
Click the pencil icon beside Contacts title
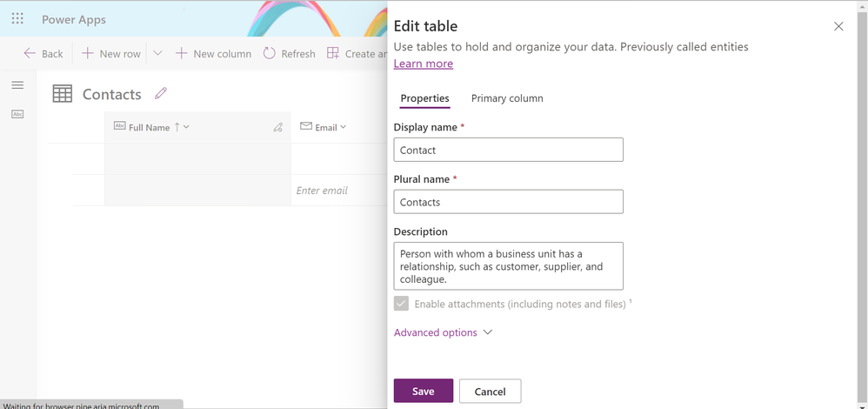click(x=161, y=93)
